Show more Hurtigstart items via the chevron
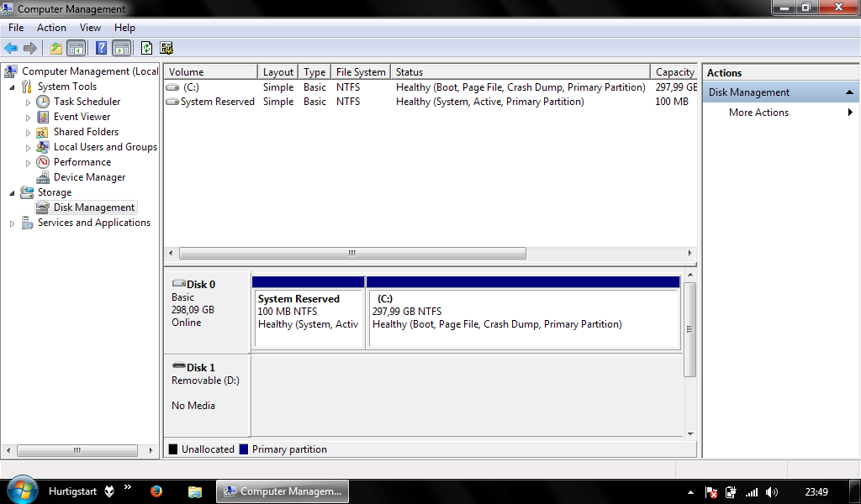The image size is (861, 504). click(x=128, y=487)
